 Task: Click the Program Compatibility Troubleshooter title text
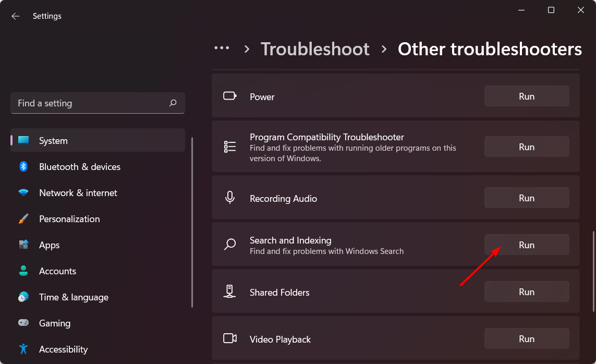click(326, 137)
